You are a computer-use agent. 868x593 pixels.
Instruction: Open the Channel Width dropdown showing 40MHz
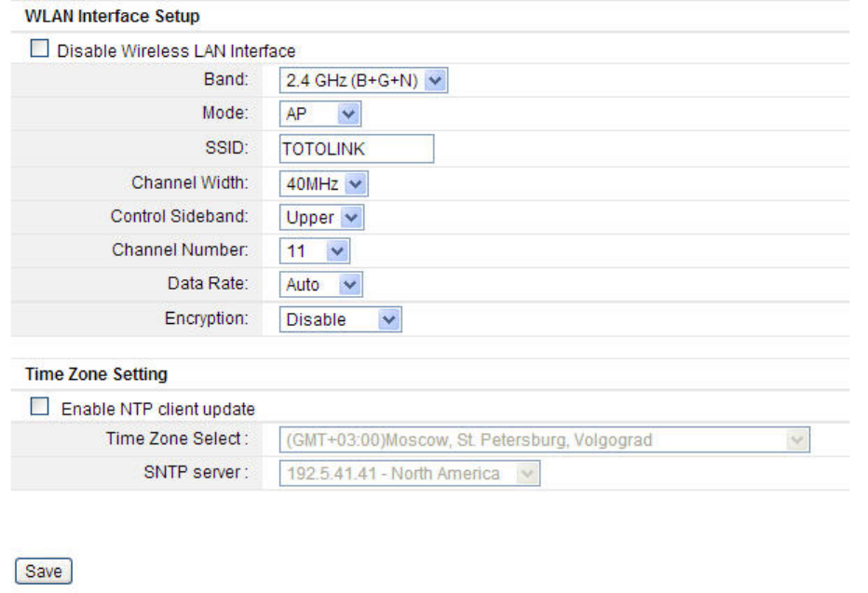point(324,183)
